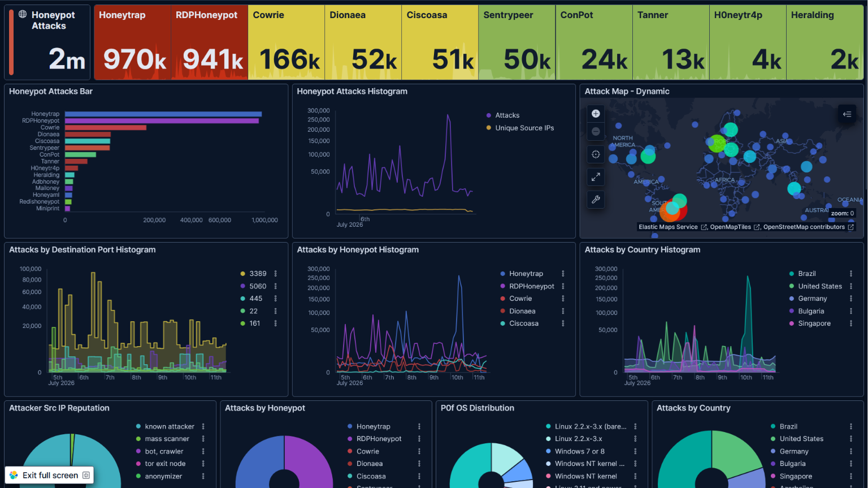Open the map tools wrench menu

(x=596, y=200)
